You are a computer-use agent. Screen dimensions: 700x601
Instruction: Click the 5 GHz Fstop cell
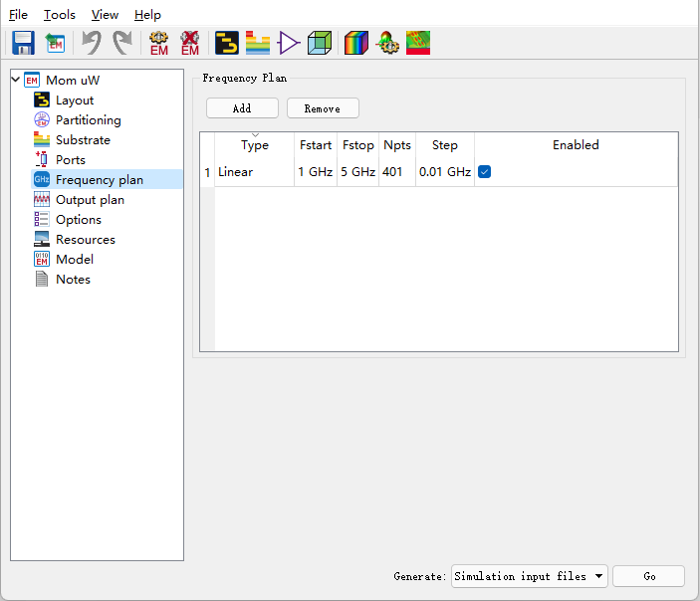[358, 172]
